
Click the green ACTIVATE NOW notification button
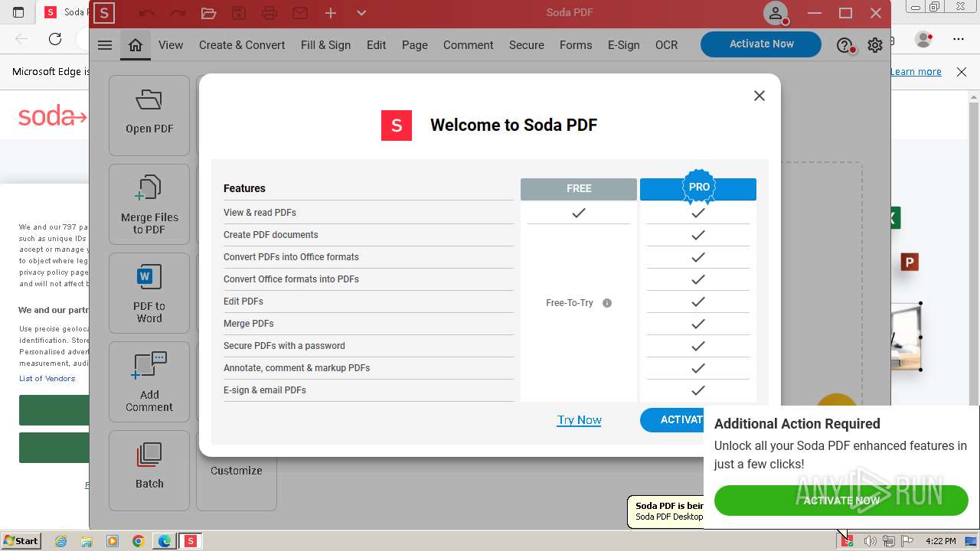pyautogui.click(x=841, y=500)
